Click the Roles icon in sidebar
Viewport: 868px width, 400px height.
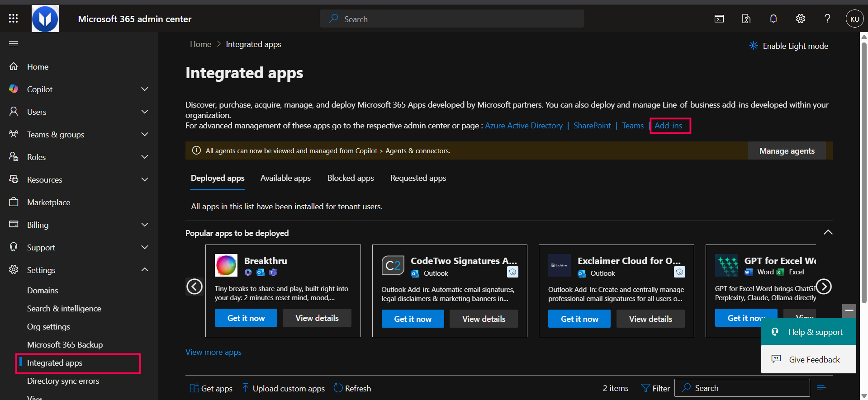coord(14,156)
